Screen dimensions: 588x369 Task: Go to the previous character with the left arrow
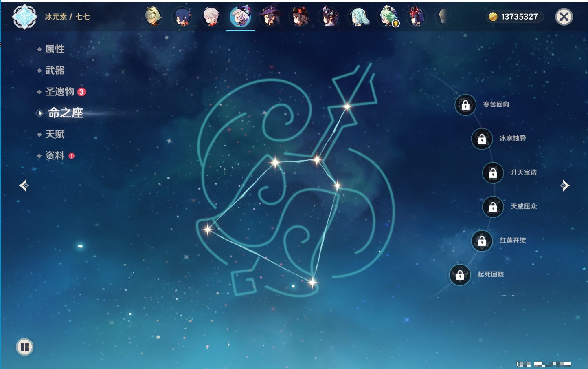(24, 186)
